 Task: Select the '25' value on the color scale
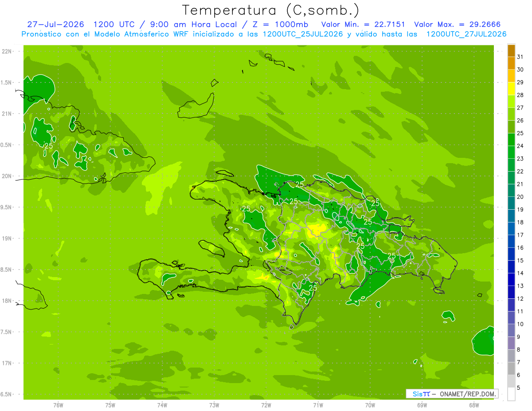520,133
